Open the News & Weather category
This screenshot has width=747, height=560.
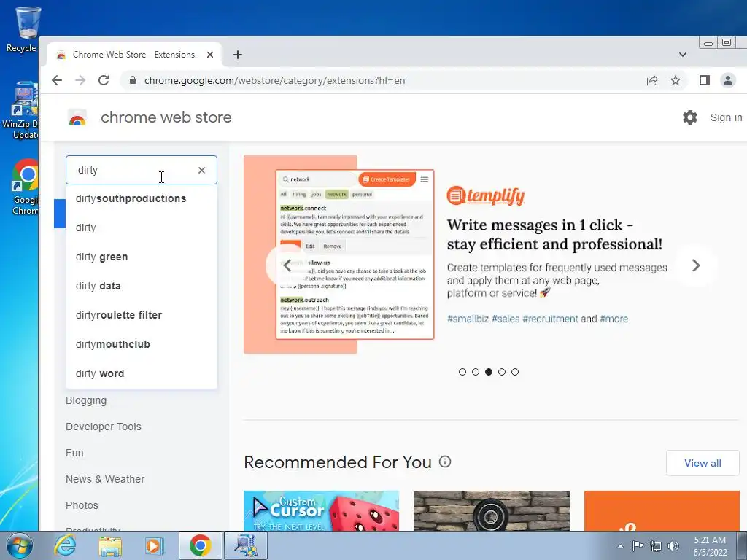coord(105,479)
